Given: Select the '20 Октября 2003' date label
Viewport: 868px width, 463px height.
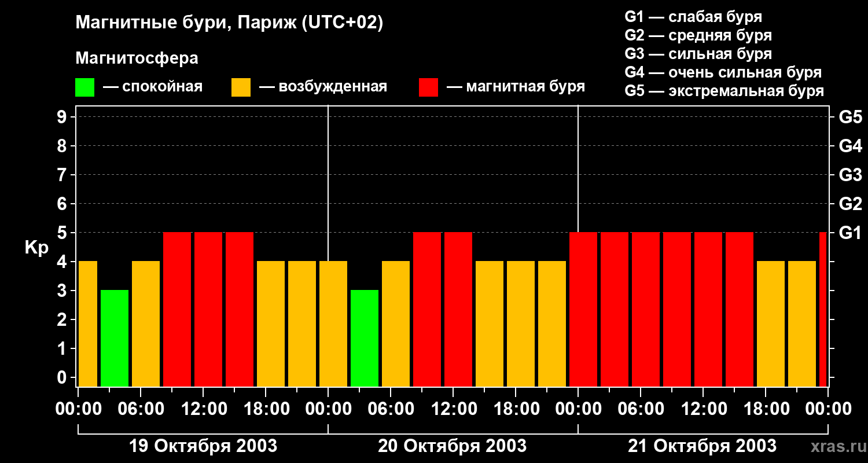Looking at the screenshot, I should click(x=453, y=446).
